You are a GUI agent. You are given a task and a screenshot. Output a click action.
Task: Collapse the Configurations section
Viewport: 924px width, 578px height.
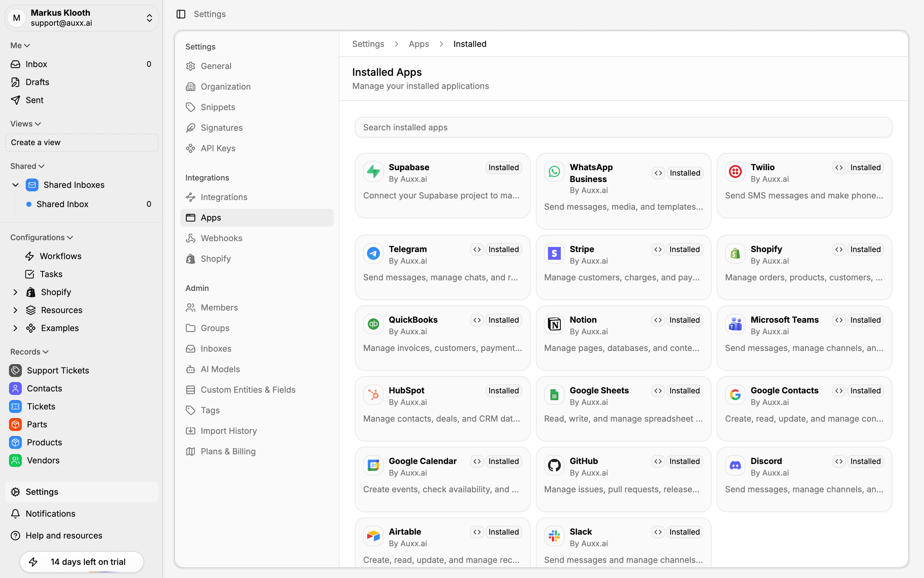[x=41, y=237]
